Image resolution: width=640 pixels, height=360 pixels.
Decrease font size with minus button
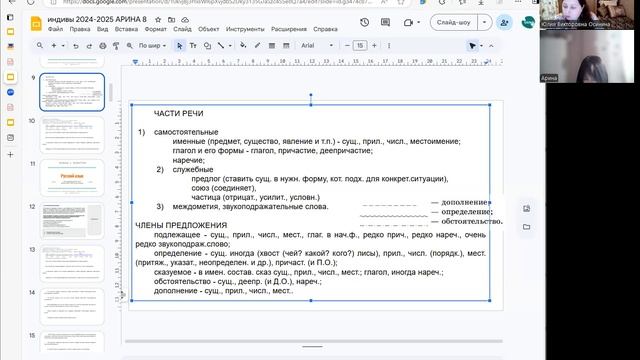point(347,46)
